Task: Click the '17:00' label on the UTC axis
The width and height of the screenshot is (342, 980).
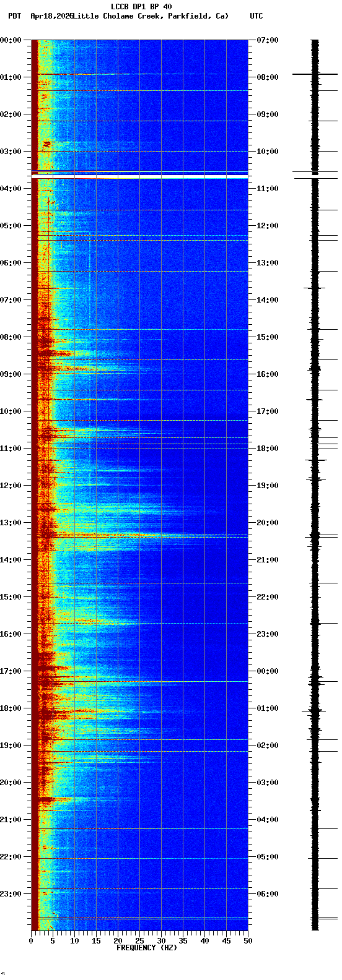Action: pyautogui.click(x=268, y=411)
